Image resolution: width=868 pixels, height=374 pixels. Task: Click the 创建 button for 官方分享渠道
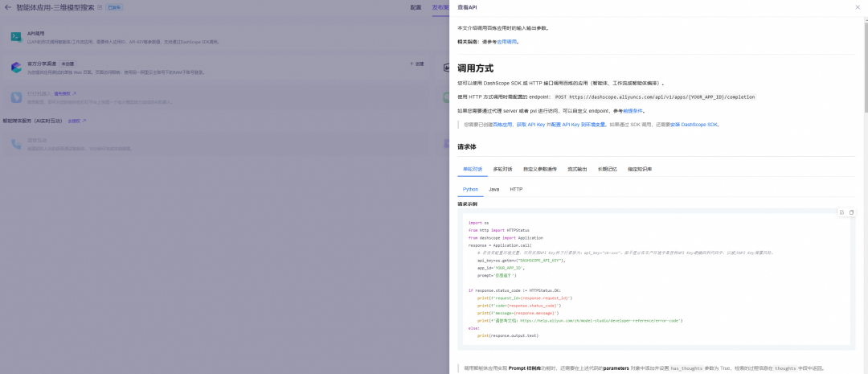point(417,63)
